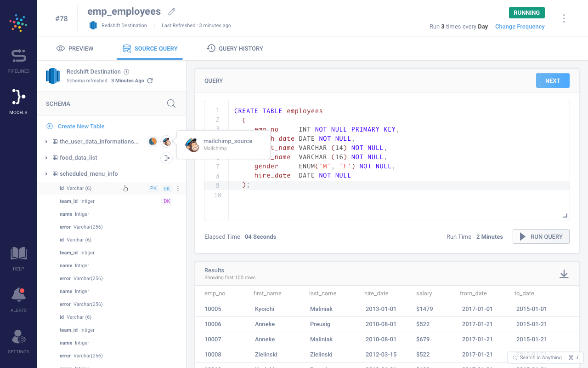Screen dimensions: 588x368
Task: Click the to_date column header
Action: [523, 293]
